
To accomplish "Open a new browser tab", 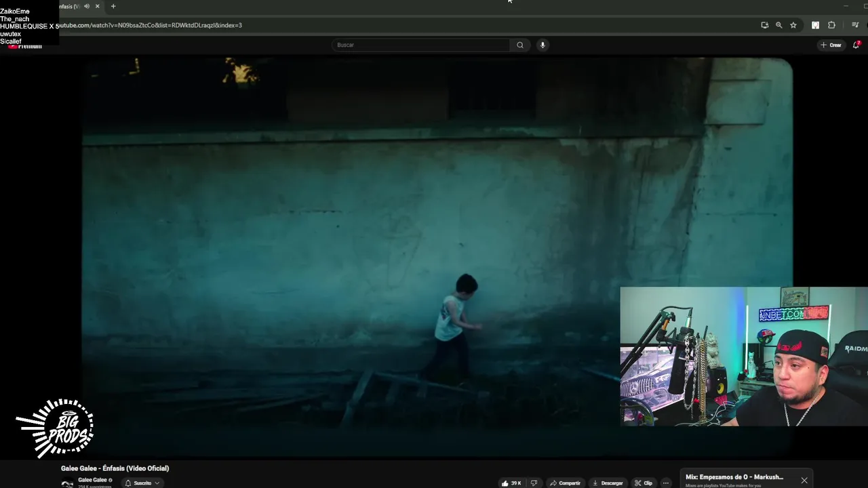I will tap(113, 6).
